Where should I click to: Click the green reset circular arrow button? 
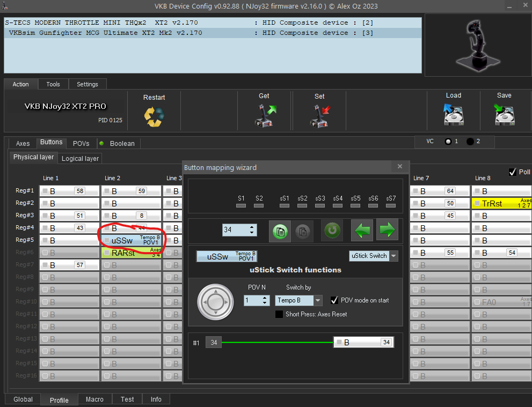tap(332, 231)
